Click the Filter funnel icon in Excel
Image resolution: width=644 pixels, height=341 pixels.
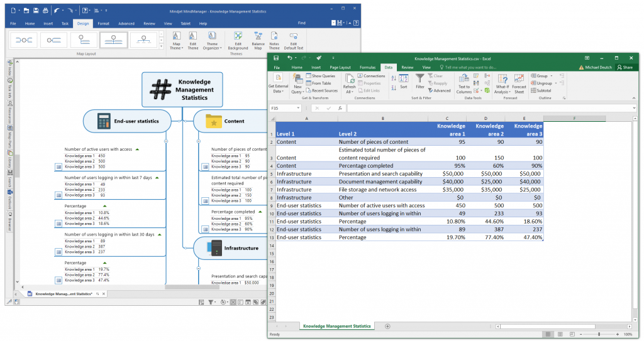(x=419, y=81)
